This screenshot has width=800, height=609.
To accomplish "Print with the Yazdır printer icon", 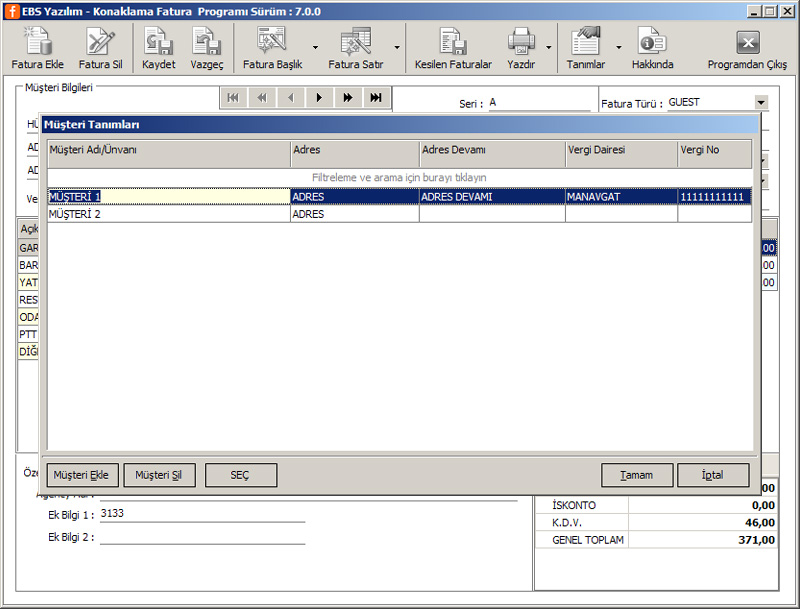I will pos(521,41).
